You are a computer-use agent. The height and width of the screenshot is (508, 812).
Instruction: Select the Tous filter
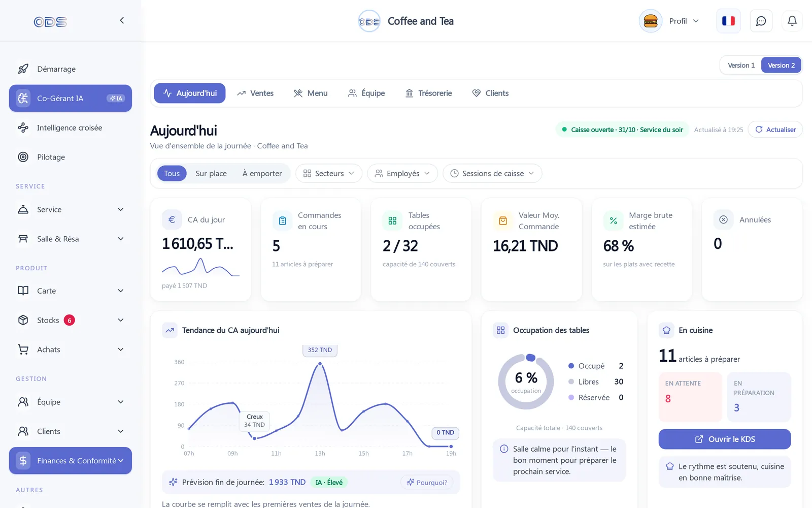(172, 173)
